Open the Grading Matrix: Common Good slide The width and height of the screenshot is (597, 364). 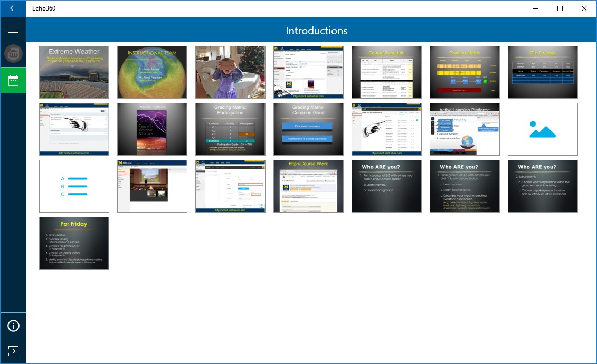click(308, 129)
